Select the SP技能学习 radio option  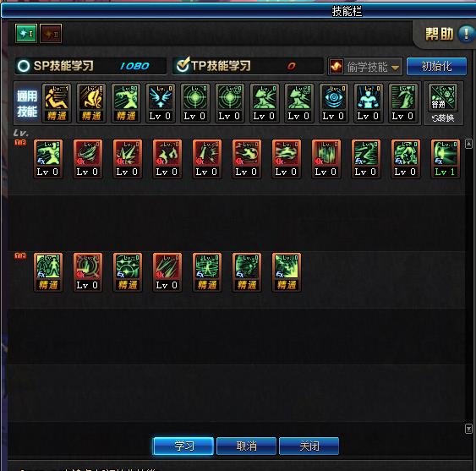point(24,66)
